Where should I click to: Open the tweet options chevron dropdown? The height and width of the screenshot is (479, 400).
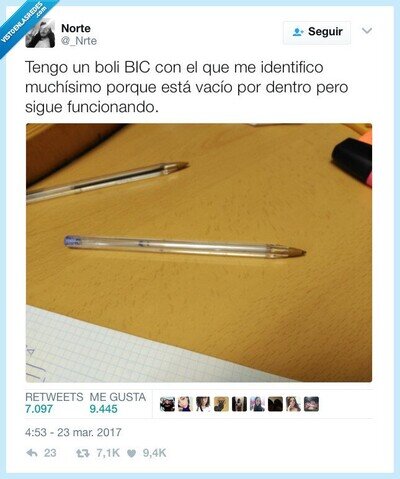(x=367, y=31)
